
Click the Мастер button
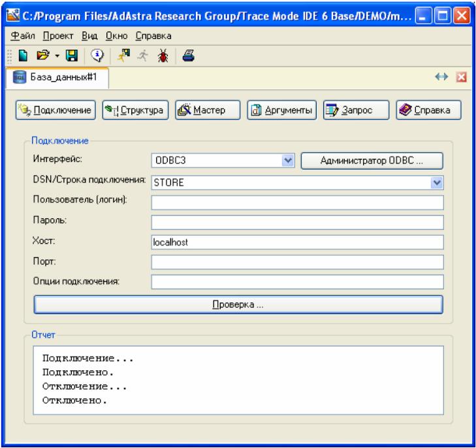[208, 110]
